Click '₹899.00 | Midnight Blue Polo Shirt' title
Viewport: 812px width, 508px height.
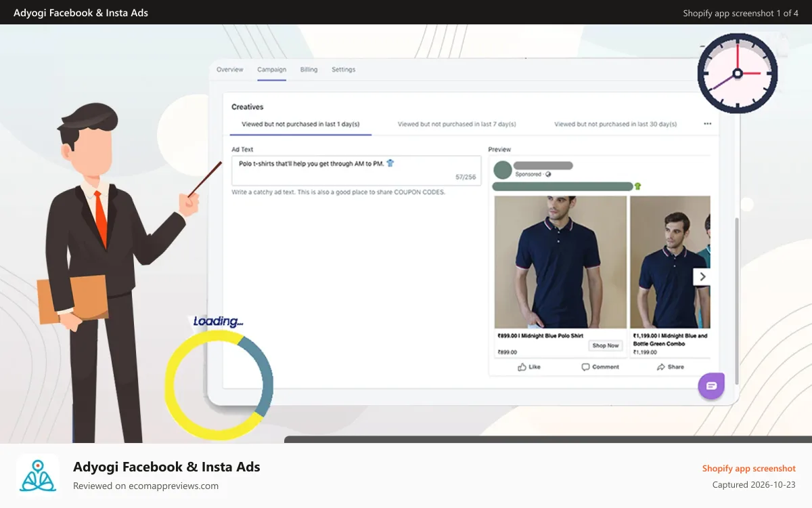point(540,336)
